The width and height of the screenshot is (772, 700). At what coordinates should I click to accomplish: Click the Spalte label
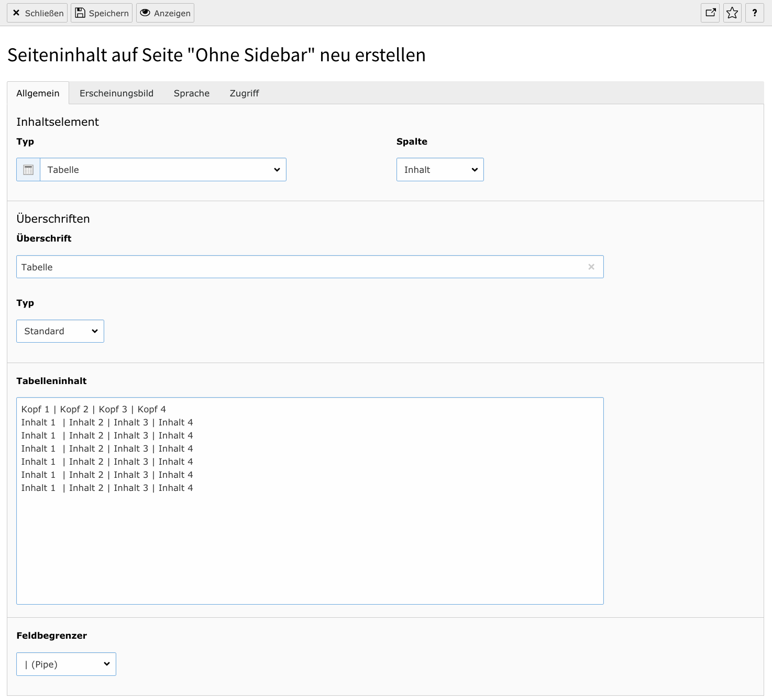[x=412, y=141]
